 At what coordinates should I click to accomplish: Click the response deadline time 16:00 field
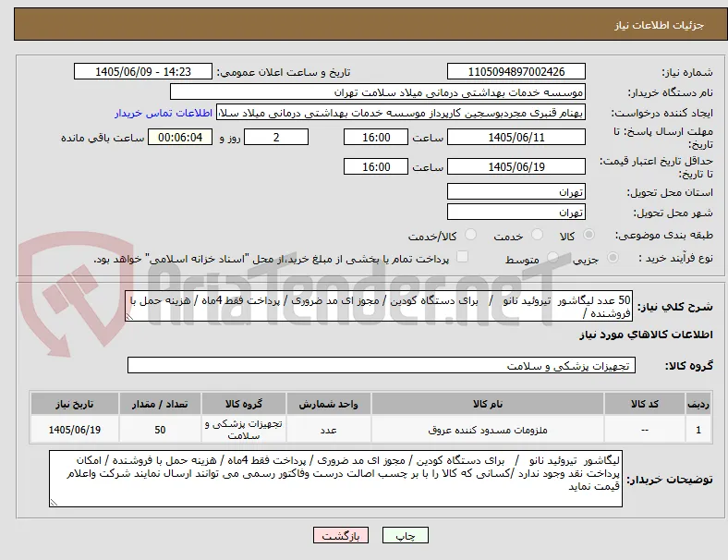(x=376, y=137)
